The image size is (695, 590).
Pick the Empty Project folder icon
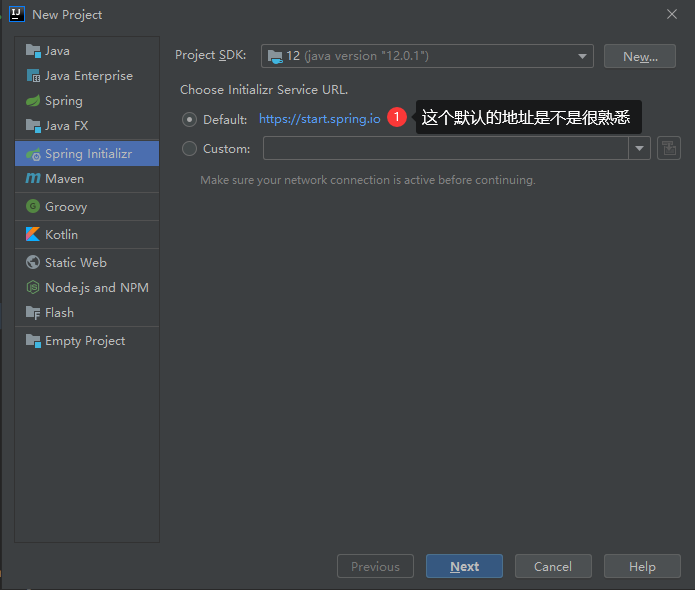[33, 341]
